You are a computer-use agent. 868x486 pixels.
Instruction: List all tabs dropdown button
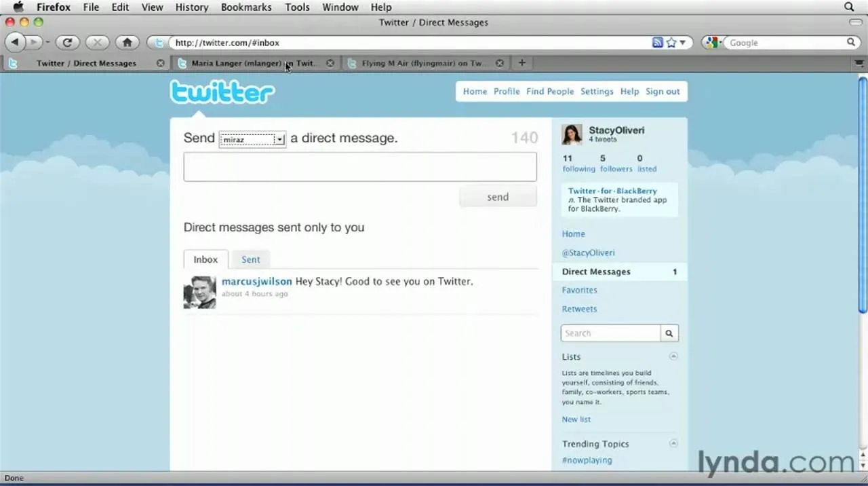pos(858,63)
